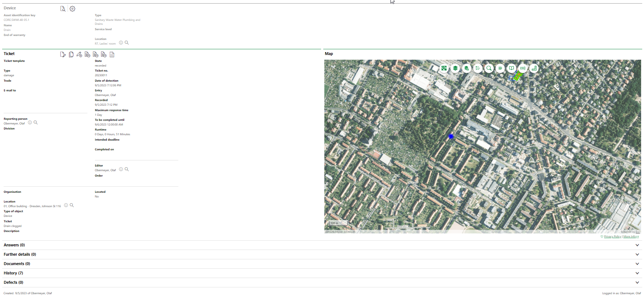Show info for Reporting person Obermeyer
The height and width of the screenshot is (296, 644).
tap(30, 123)
